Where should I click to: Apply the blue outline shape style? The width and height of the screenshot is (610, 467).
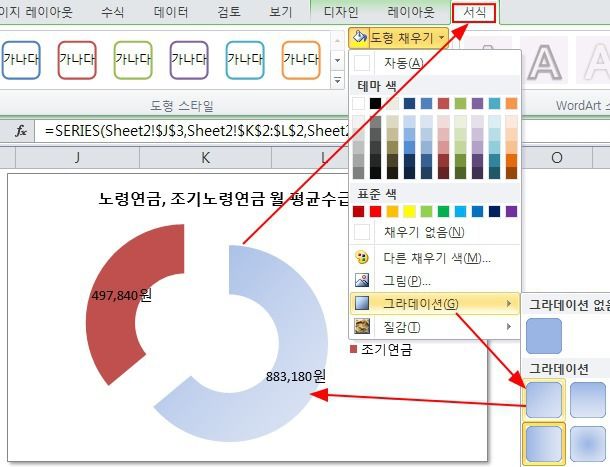pyautogui.click(x=21, y=60)
